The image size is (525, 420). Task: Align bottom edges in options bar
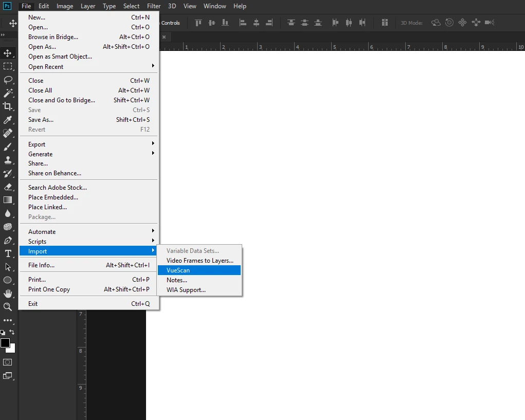(225, 23)
